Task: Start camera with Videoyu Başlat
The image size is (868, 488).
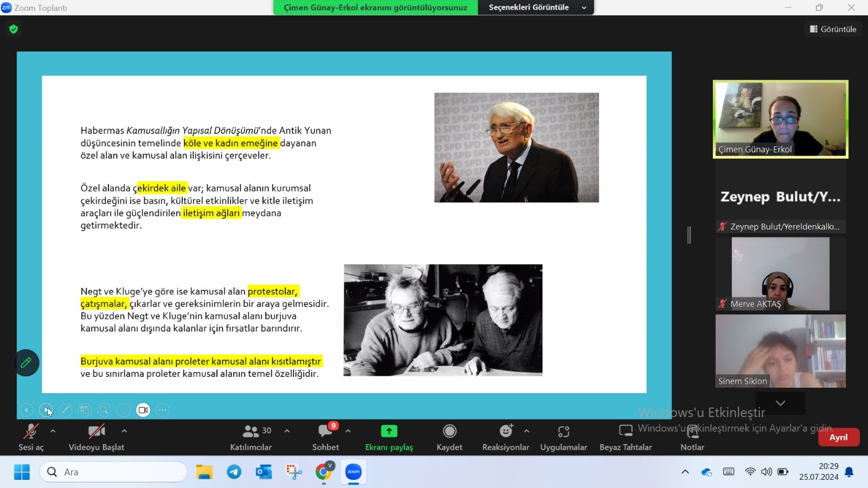Action: click(97, 437)
